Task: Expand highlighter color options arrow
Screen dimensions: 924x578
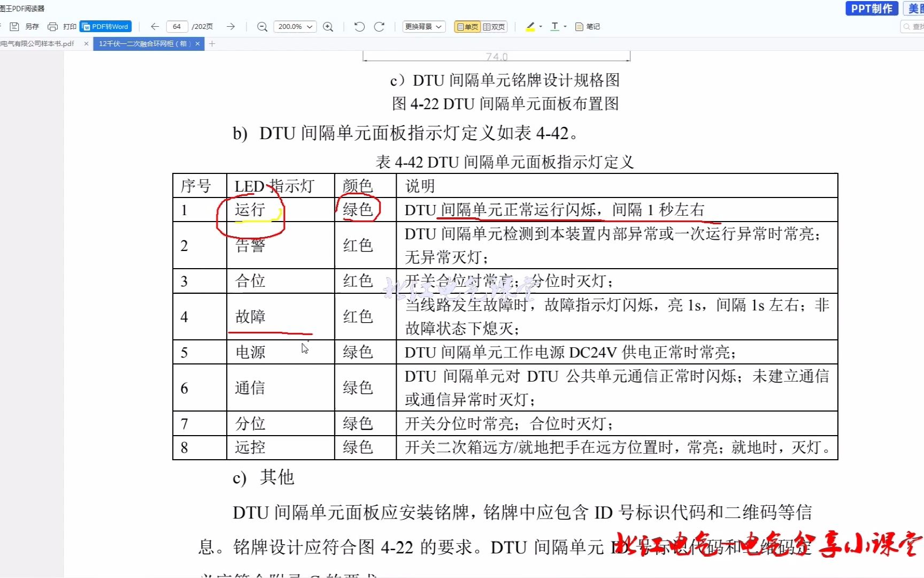Action: tap(541, 26)
